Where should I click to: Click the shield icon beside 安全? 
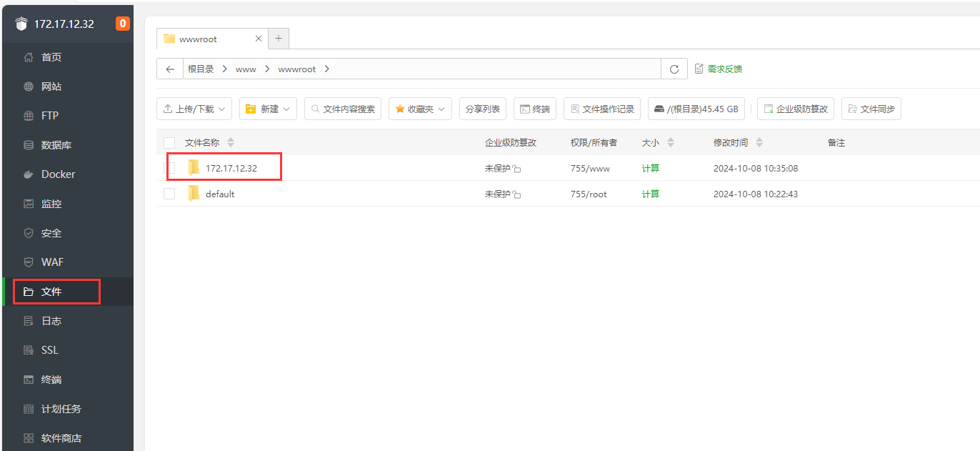pos(29,233)
